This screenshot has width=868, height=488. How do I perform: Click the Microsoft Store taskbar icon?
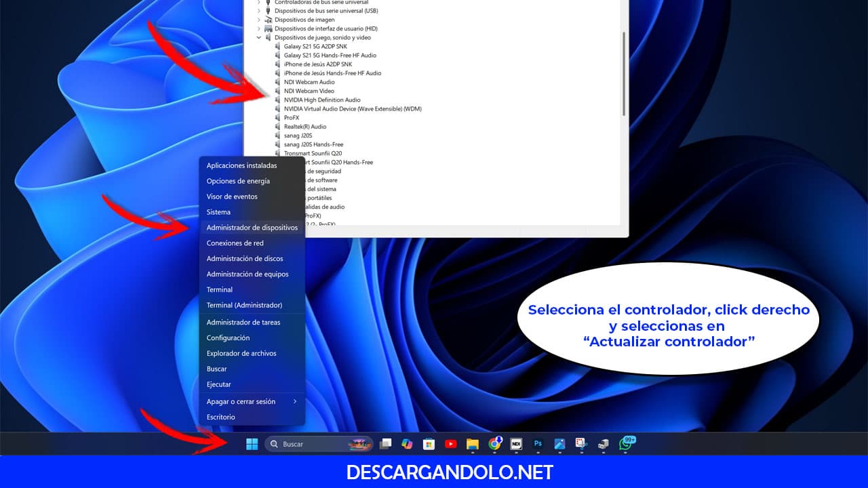[x=429, y=444]
